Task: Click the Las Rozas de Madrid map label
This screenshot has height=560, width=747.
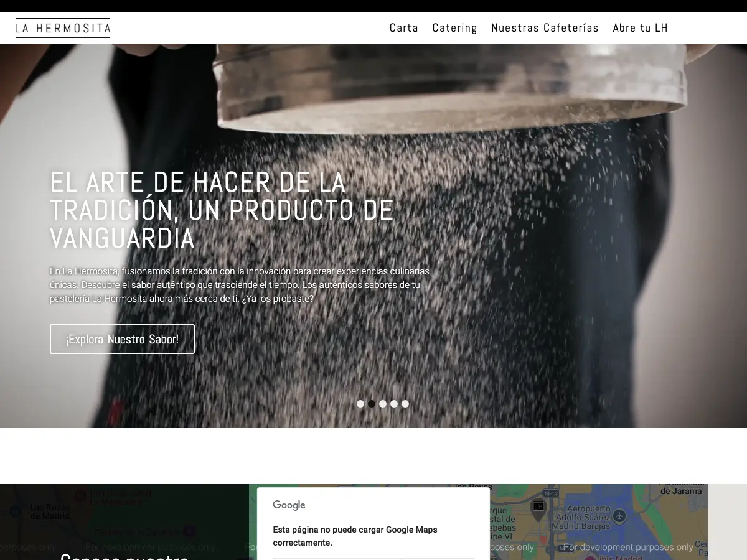Action: click(50, 511)
